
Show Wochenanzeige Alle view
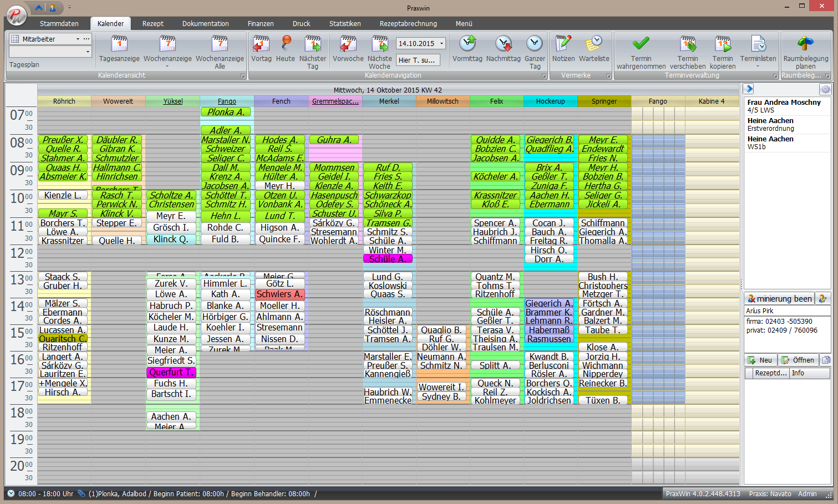(x=220, y=52)
